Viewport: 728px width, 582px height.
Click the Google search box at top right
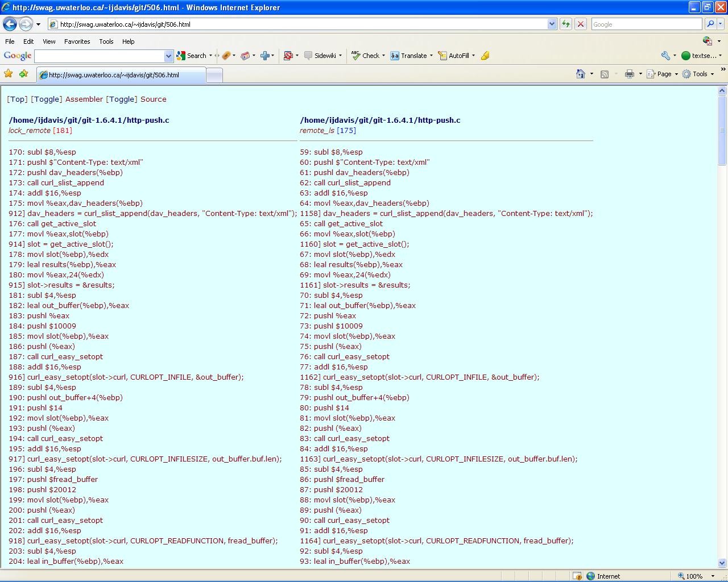pos(647,24)
